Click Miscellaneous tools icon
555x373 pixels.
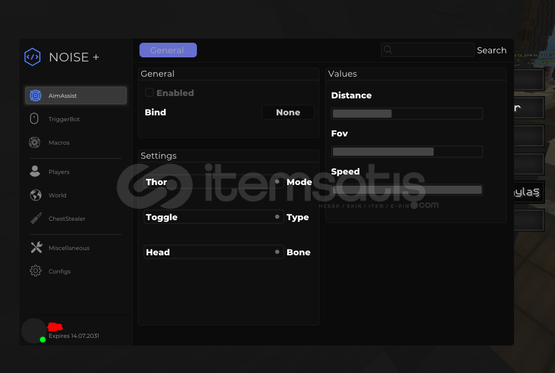36,247
